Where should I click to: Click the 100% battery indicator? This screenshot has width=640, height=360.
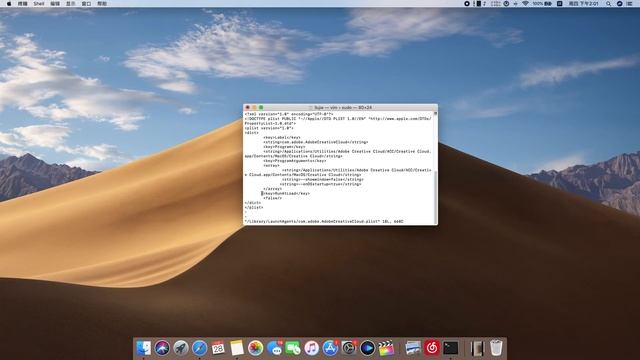(542, 4)
